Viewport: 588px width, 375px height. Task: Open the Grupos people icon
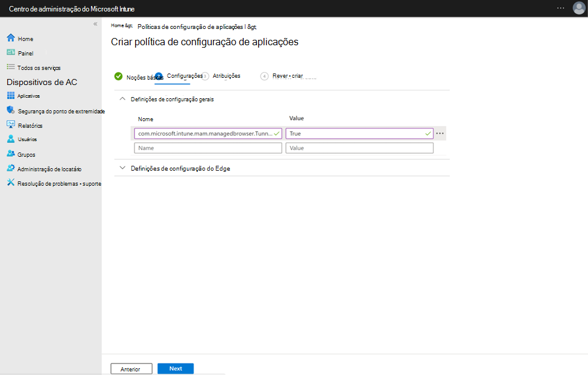pyautogui.click(x=11, y=154)
